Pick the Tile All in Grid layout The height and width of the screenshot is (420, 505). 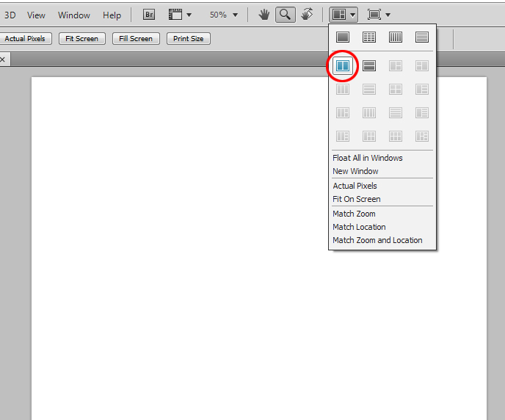click(369, 37)
